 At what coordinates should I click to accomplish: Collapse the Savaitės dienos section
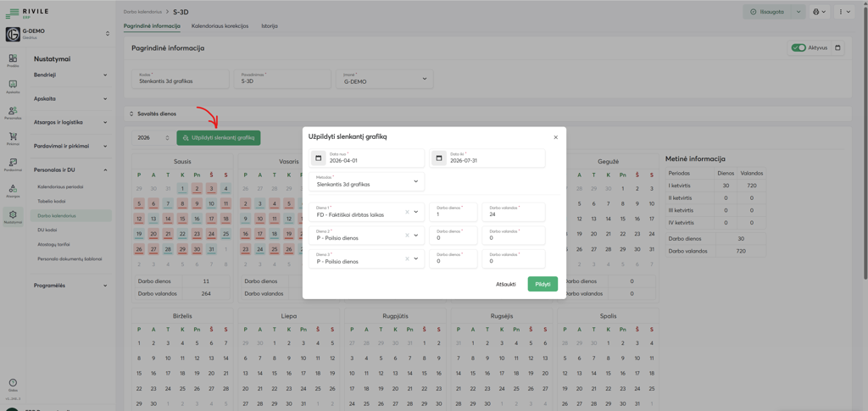pos(131,114)
